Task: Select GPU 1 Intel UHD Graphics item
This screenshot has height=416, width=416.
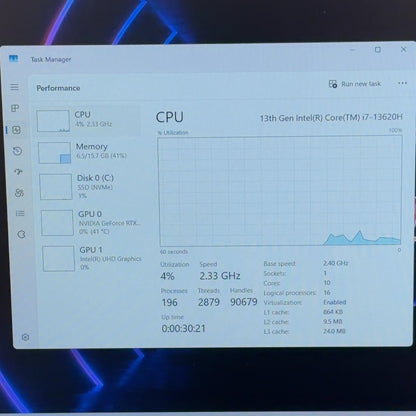Action: point(93,258)
